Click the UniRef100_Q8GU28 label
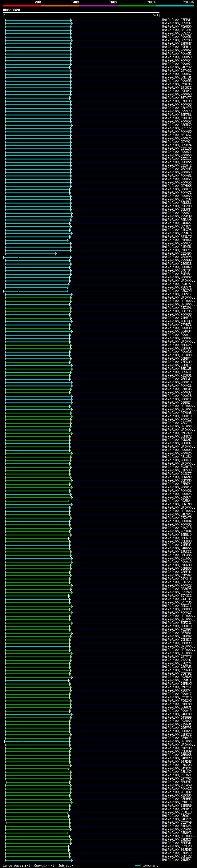This screenshot has width=197, height=868. 177,264
